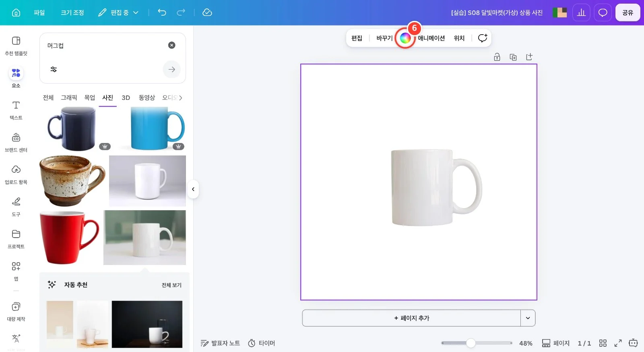Screen dimensions: 644x352
Task: Open the 브랜드 센터 panel
Action: [16, 142]
